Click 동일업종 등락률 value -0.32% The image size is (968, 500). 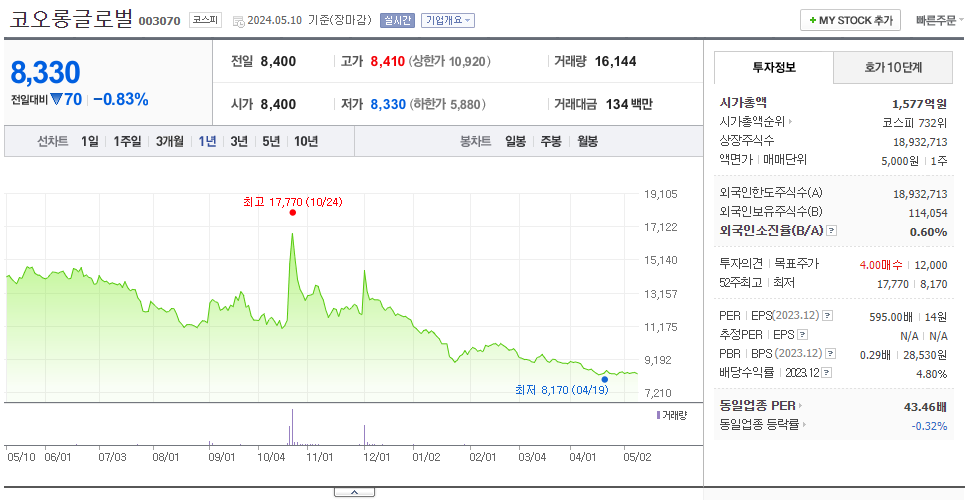point(929,425)
